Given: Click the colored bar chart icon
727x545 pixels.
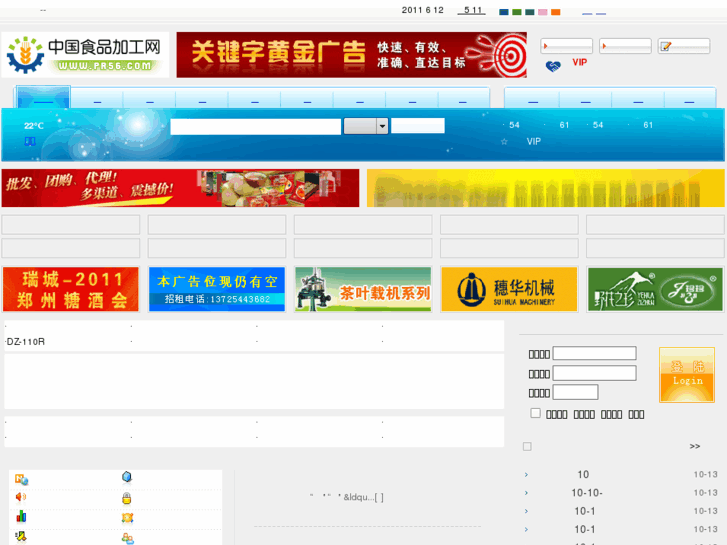Looking at the screenshot, I should (x=21, y=516).
